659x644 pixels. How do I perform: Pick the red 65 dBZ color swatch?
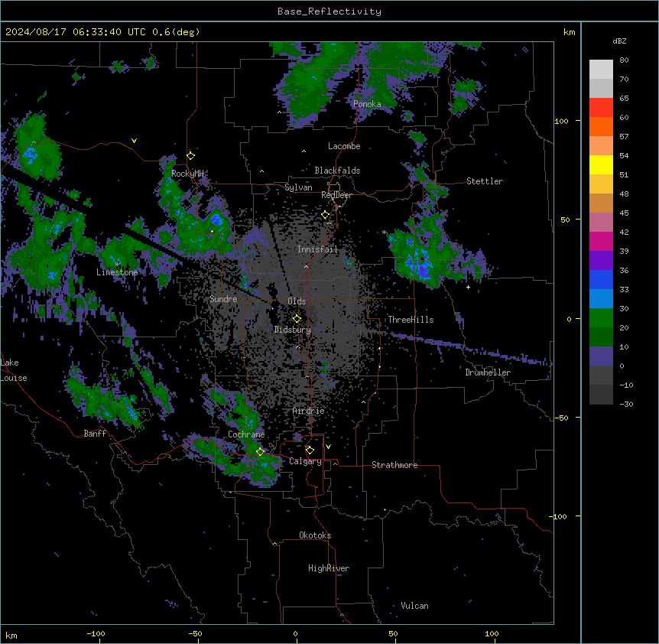coord(601,107)
